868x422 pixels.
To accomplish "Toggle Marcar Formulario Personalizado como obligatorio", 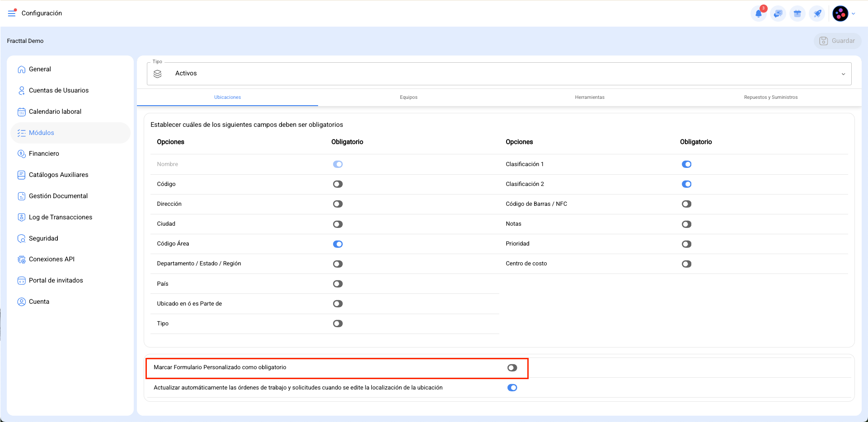I will click(512, 368).
